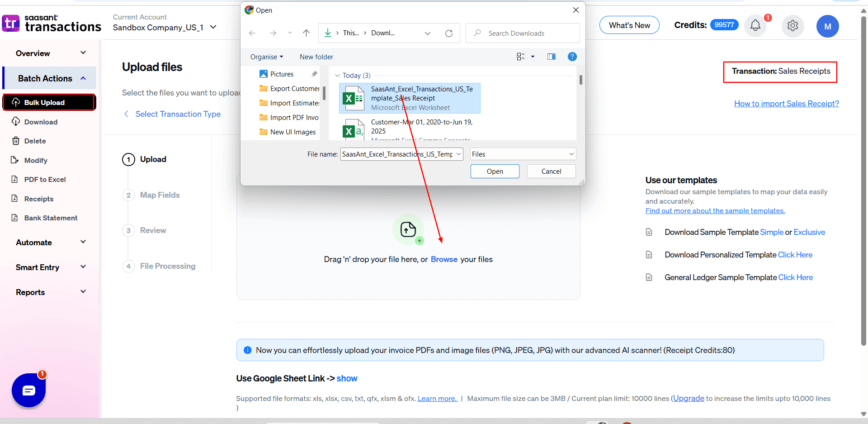The image size is (868, 424).
Task: Click the Upgrade link for line limits
Action: 688,398
